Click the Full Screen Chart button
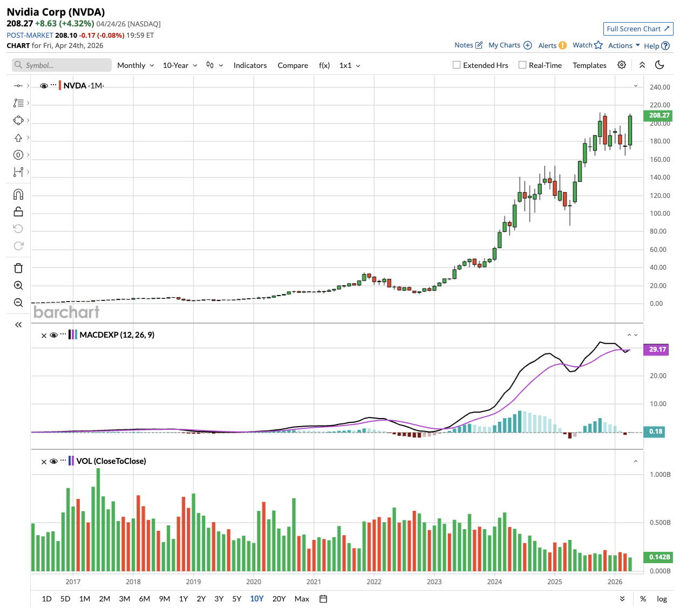693x616 pixels. click(638, 29)
